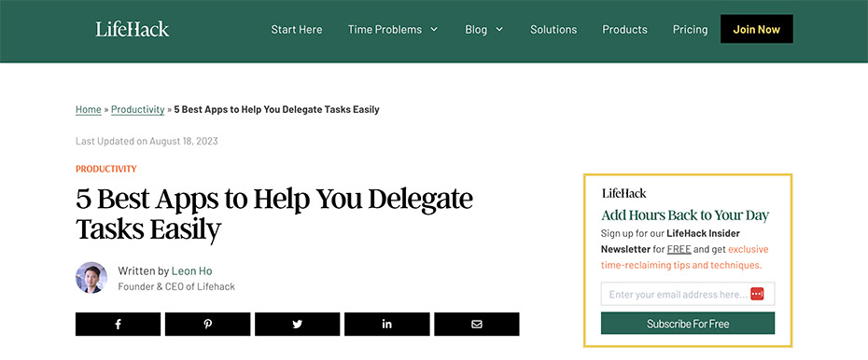Screen dimensions: 868x360
Task: Click the LifeHack logo in header
Action: [x=132, y=29]
